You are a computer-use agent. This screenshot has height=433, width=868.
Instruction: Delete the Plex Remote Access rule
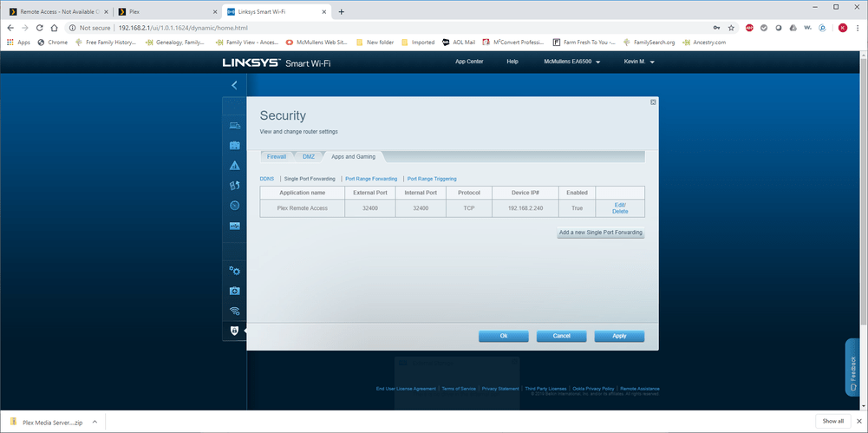(620, 212)
